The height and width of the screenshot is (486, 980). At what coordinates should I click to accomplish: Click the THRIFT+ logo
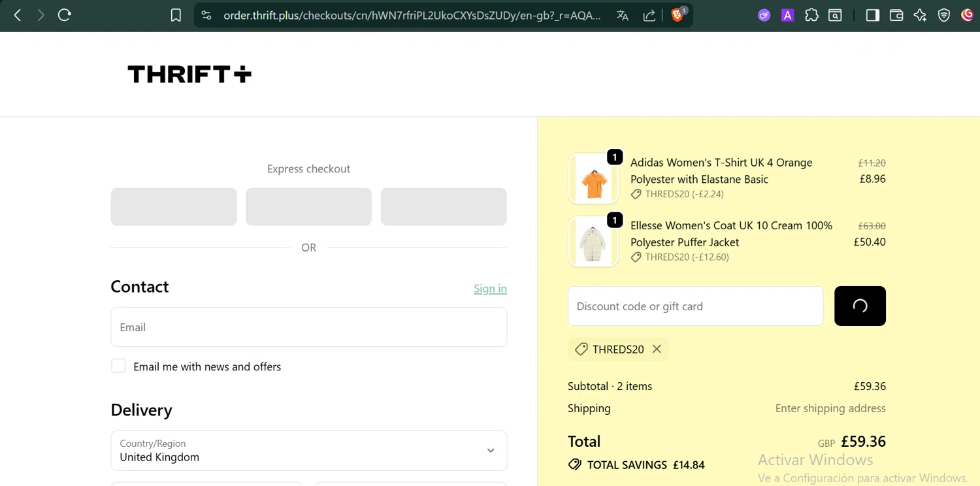tap(189, 74)
